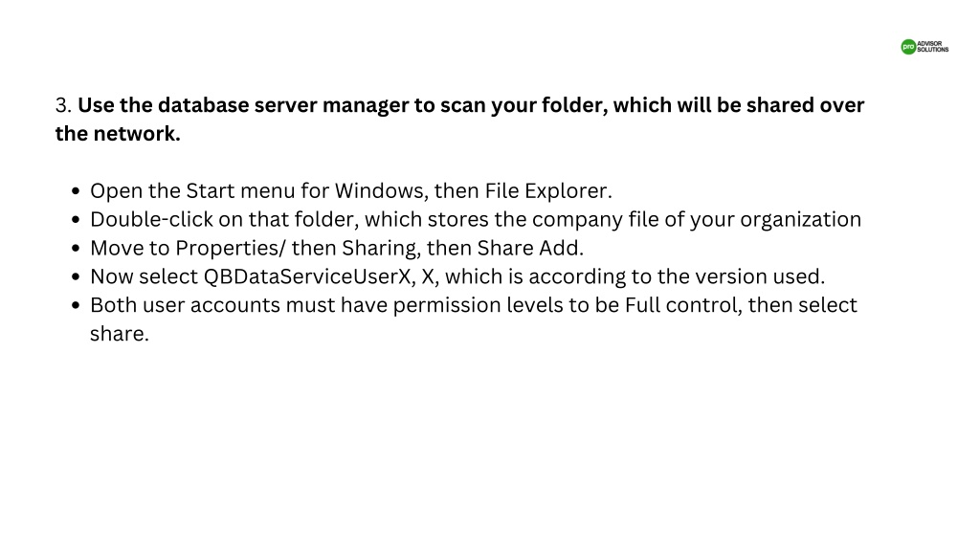Click the green 'pro' circle icon
980x551 pixels.
[x=908, y=47]
